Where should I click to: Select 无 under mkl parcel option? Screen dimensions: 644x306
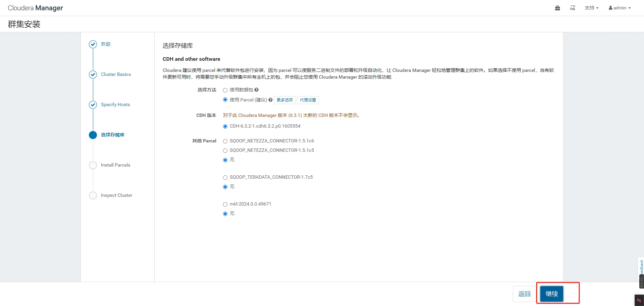(225, 214)
